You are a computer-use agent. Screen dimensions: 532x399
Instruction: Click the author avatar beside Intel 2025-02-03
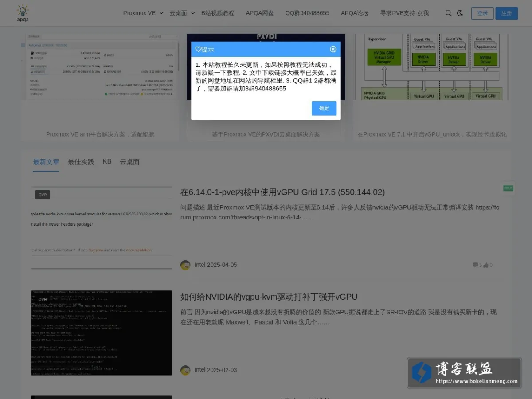click(x=185, y=370)
